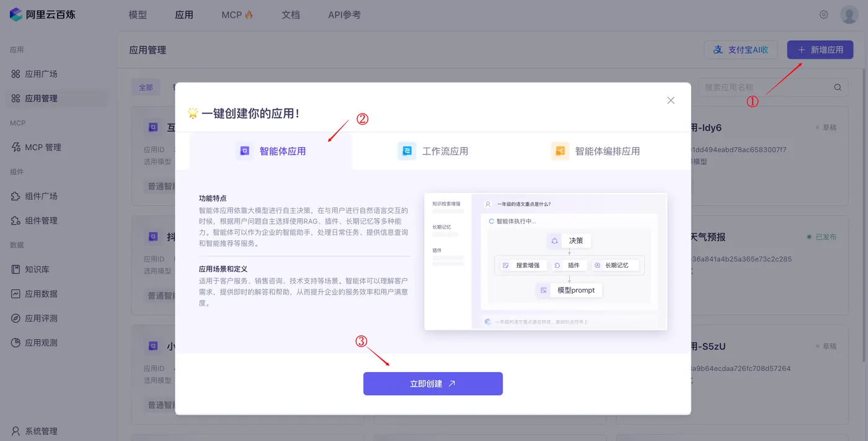The height and width of the screenshot is (441, 868).
Task: Click the 立即创建 button
Action: point(433,383)
